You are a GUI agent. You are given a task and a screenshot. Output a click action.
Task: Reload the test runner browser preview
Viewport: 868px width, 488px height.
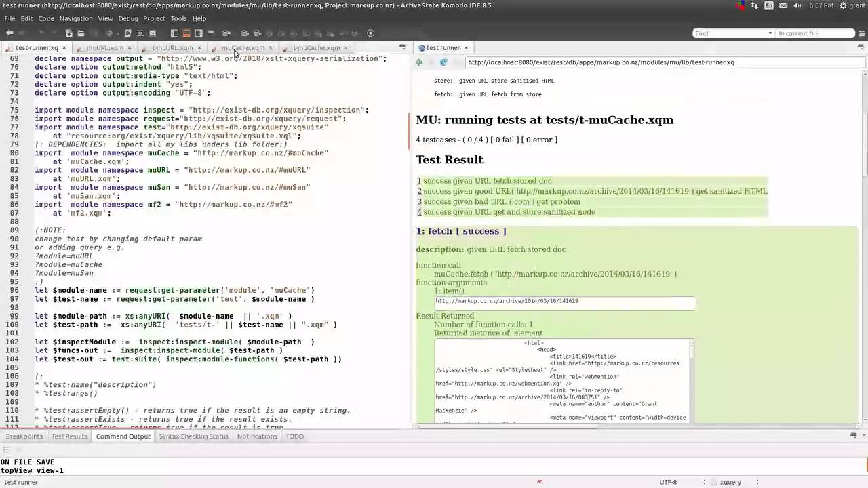point(443,62)
